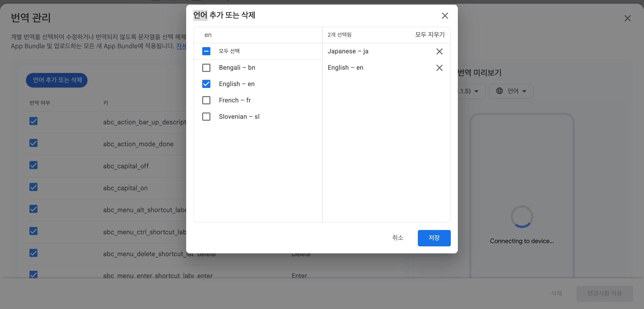Remove Japanese – ja from selected list
Screen dimensions: 644x309
point(439,51)
